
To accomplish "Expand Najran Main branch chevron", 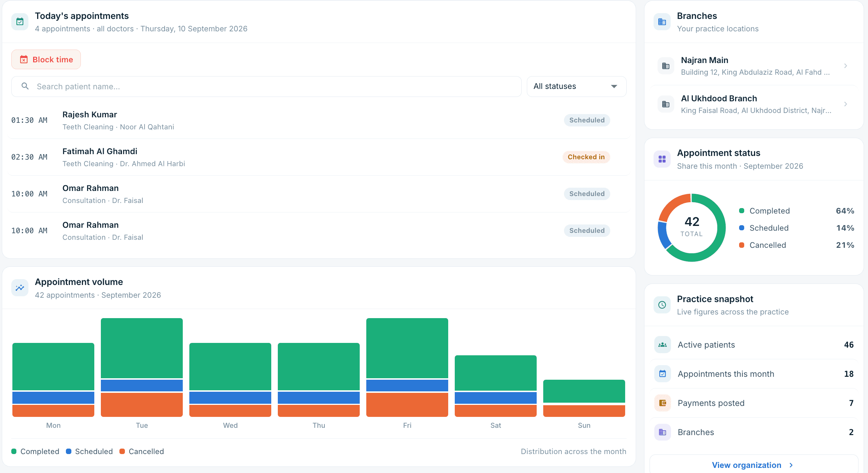I will click(x=845, y=66).
